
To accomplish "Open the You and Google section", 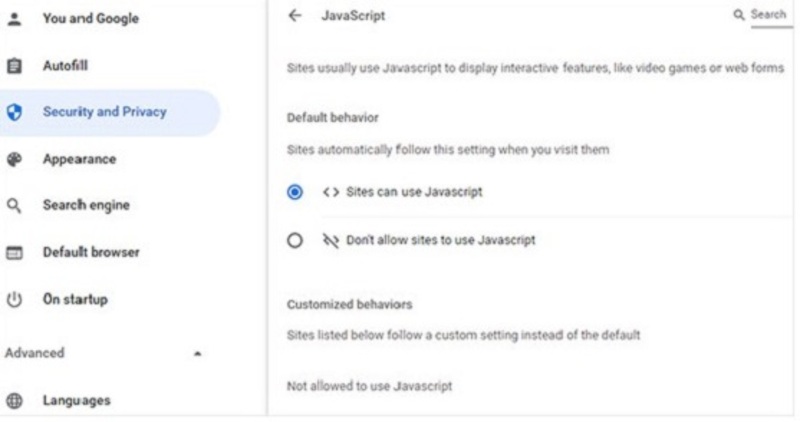I will click(x=90, y=18).
